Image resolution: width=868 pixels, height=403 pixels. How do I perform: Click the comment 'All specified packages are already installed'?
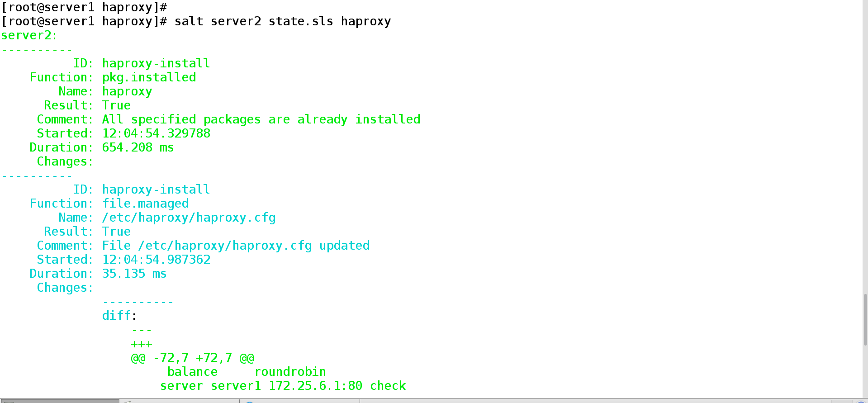(x=261, y=119)
